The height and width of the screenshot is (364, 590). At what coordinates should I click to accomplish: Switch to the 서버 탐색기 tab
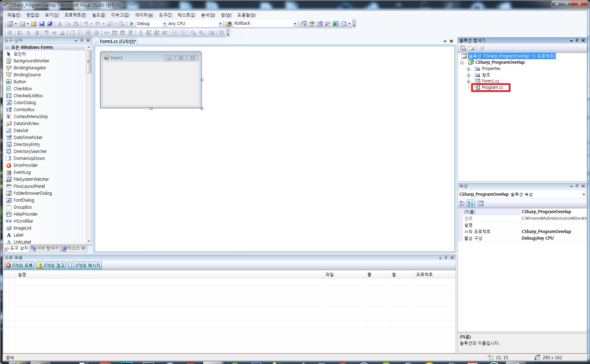(45, 248)
